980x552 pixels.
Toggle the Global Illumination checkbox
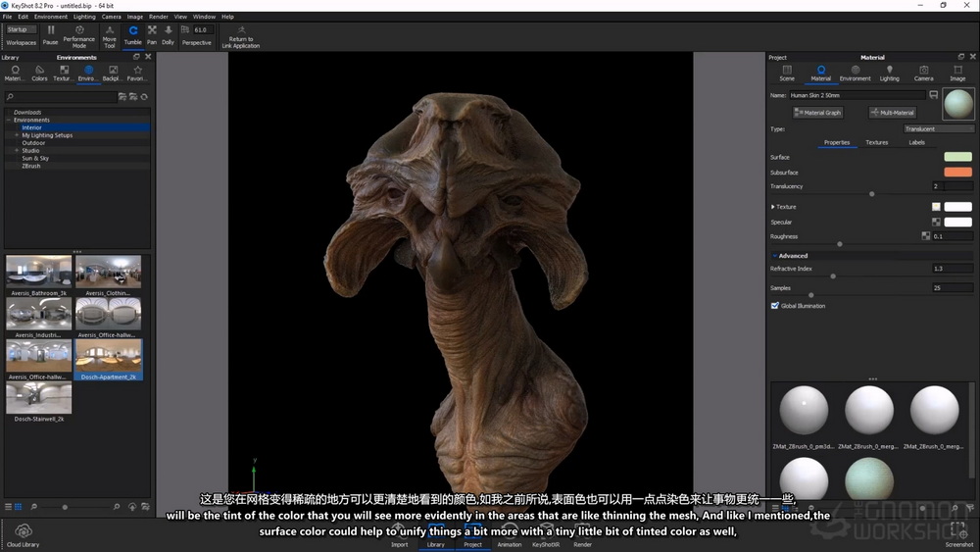[x=775, y=306]
